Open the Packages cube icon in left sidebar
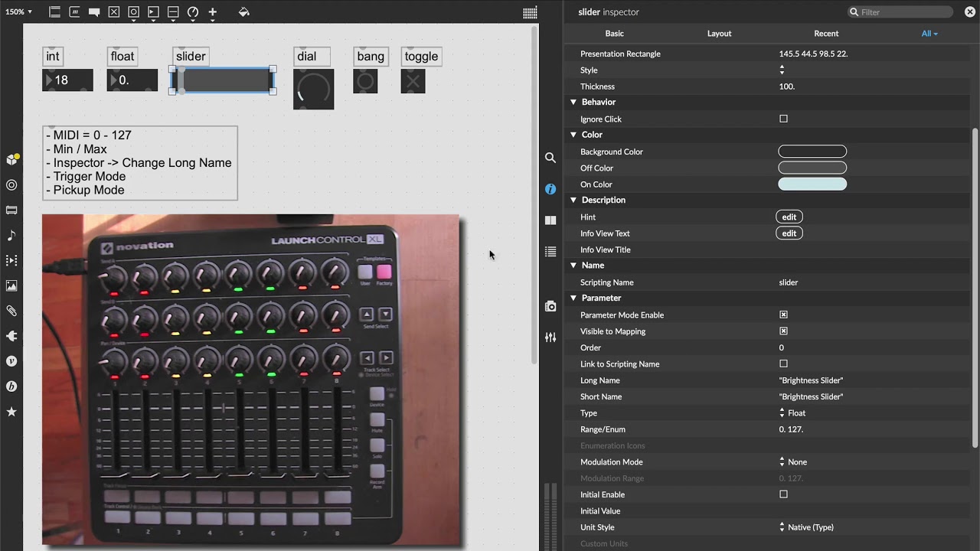980x551 pixels. click(11, 159)
